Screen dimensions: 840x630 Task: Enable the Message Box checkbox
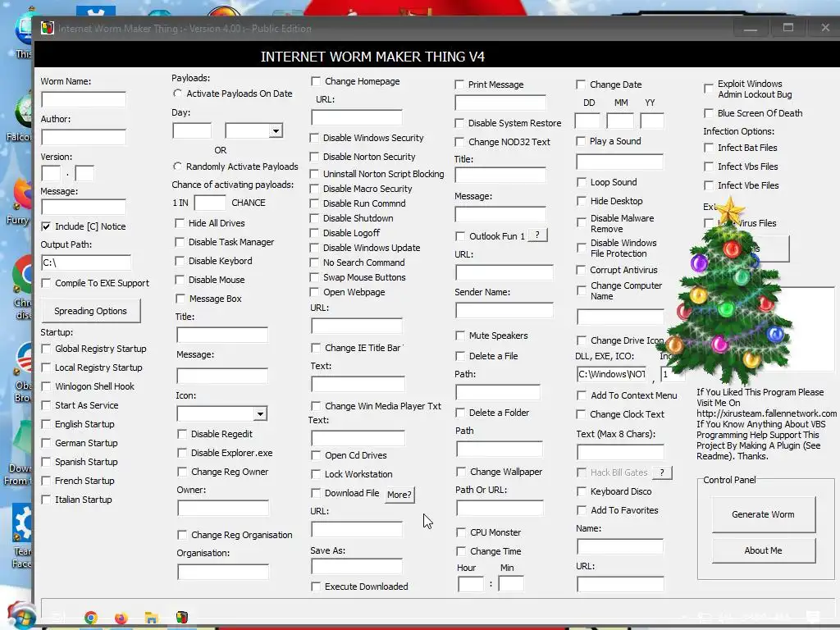[x=180, y=299]
